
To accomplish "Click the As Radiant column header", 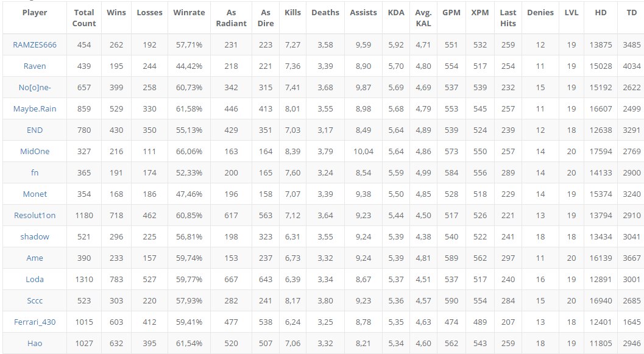I will tap(231, 18).
